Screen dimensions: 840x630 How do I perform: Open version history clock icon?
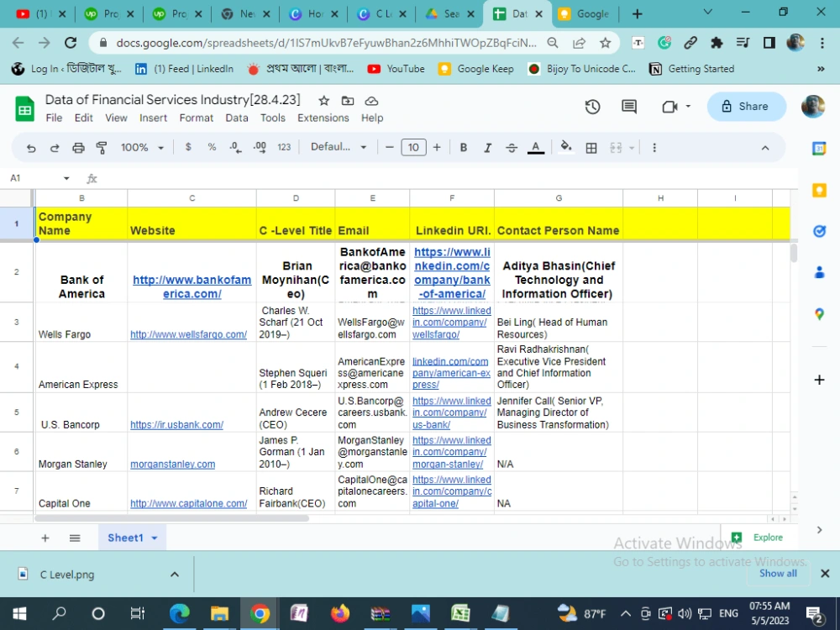[x=592, y=107]
